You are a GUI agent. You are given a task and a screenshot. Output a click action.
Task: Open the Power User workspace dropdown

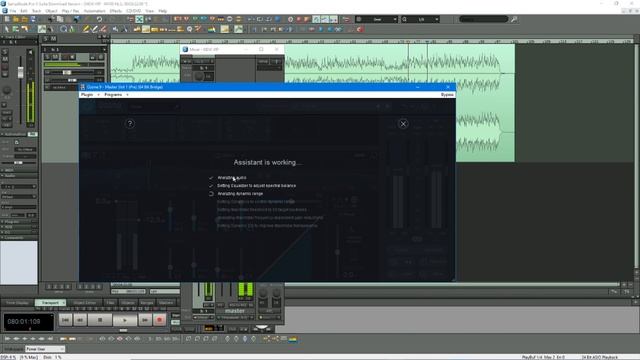(x=45, y=349)
